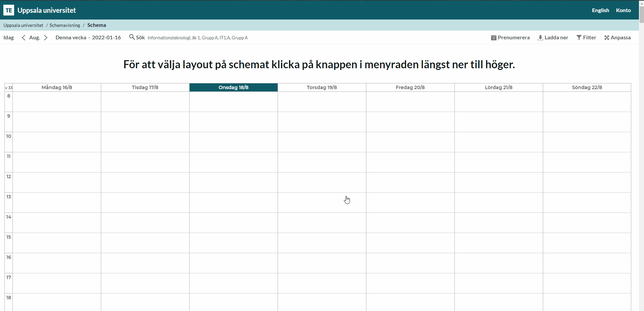
Task: Click the 12 hour label
Action: pos(9,177)
